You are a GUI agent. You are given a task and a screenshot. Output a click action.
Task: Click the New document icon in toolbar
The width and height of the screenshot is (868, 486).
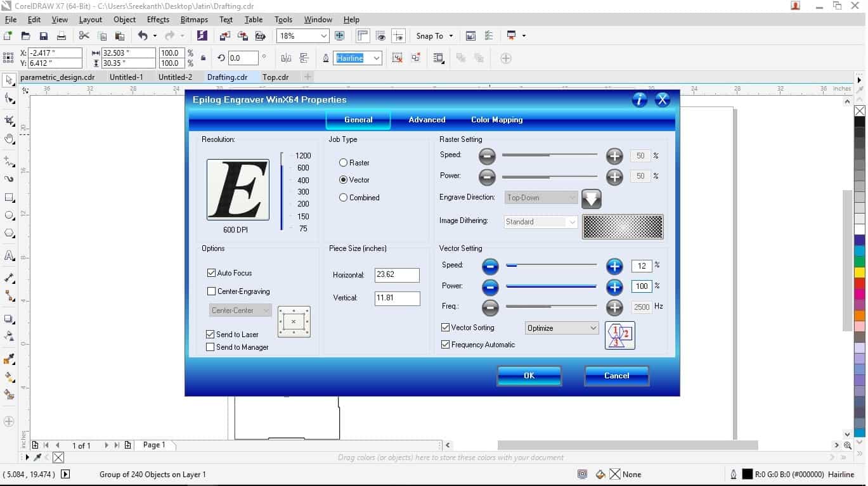(8, 36)
